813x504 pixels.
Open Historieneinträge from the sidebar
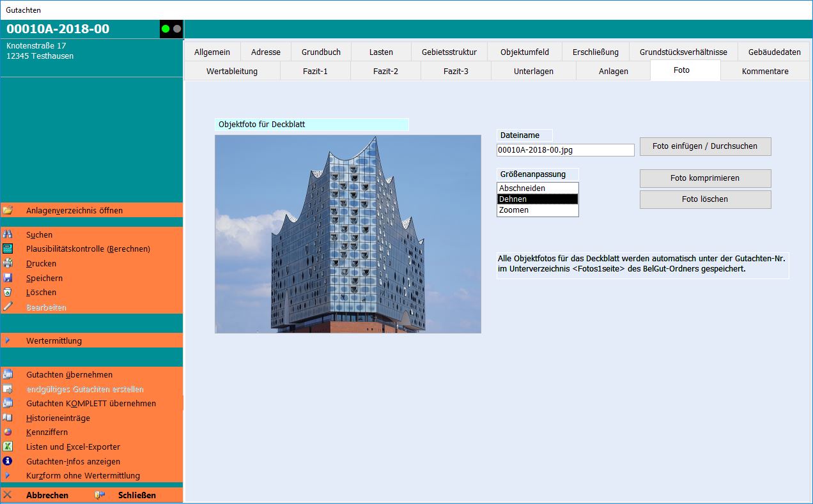click(58, 418)
